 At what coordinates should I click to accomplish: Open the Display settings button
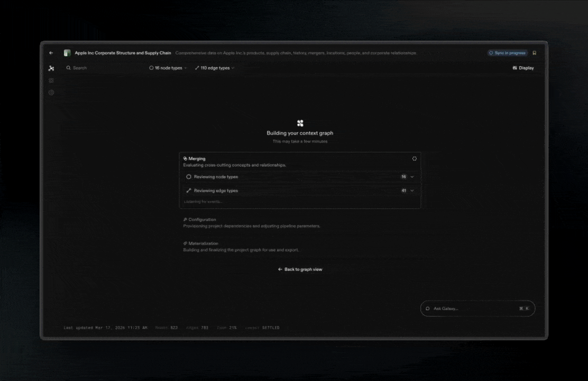(x=523, y=68)
